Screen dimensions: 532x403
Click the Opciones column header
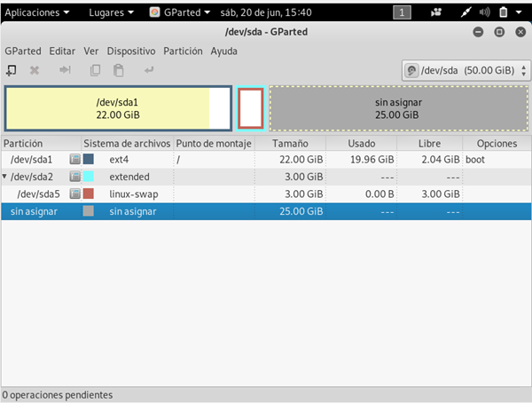497,144
